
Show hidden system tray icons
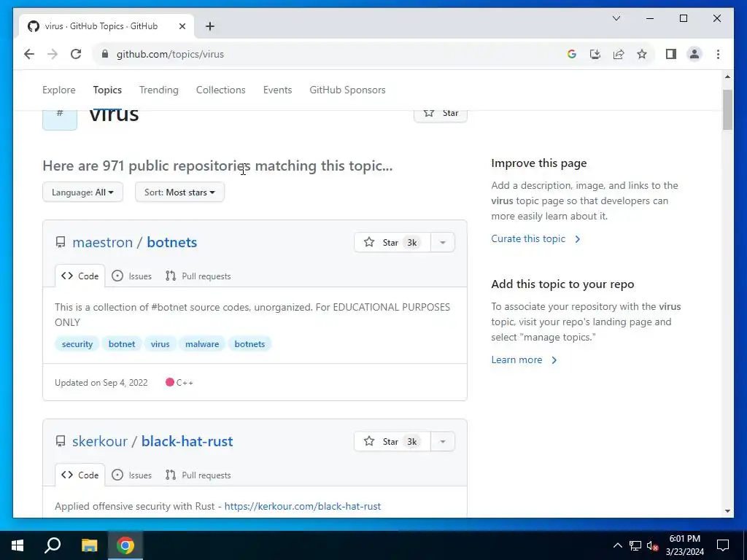[617, 545]
